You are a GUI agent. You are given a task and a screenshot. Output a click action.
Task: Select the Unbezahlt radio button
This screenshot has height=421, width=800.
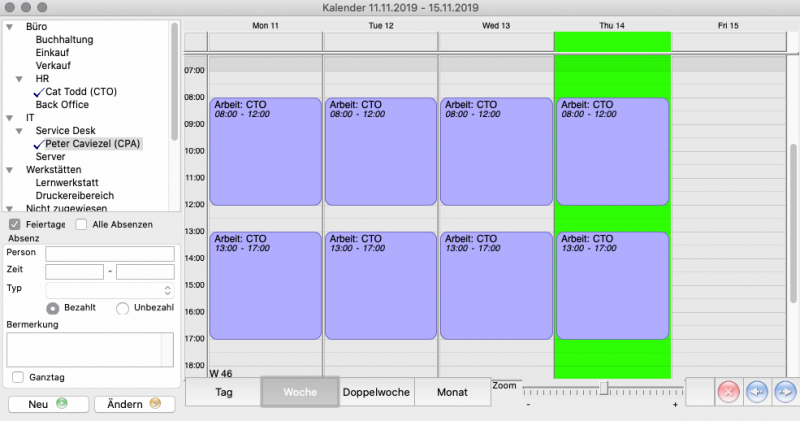pyautogui.click(x=122, y=308)
